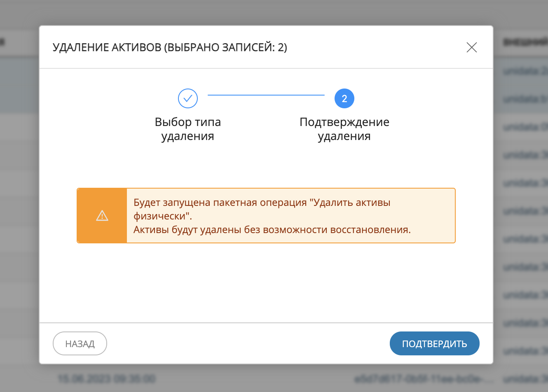
Task: Select step 2 circle indicator
Action: click(344, 98)
